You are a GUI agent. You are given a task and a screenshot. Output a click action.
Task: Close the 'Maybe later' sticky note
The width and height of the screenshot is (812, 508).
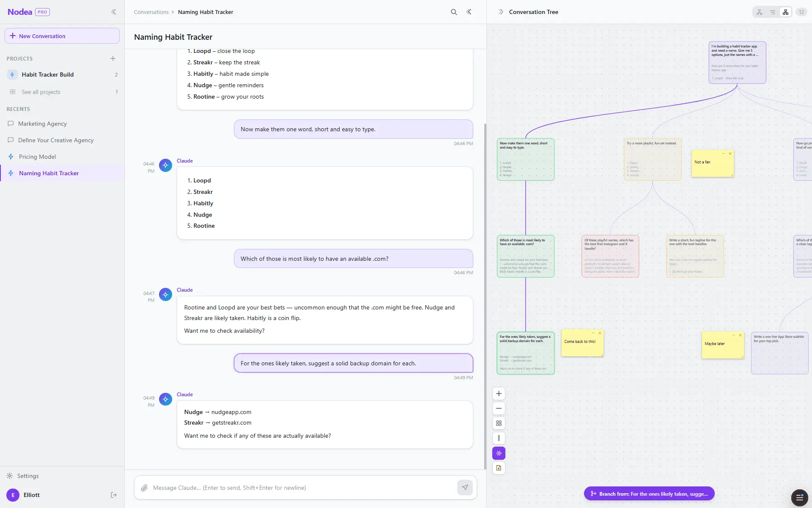[740, 335]
